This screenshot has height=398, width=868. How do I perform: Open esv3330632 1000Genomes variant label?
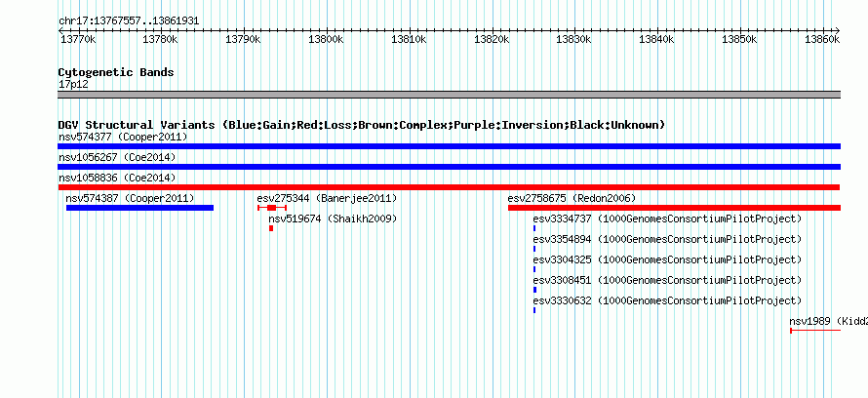coord(667,300)
